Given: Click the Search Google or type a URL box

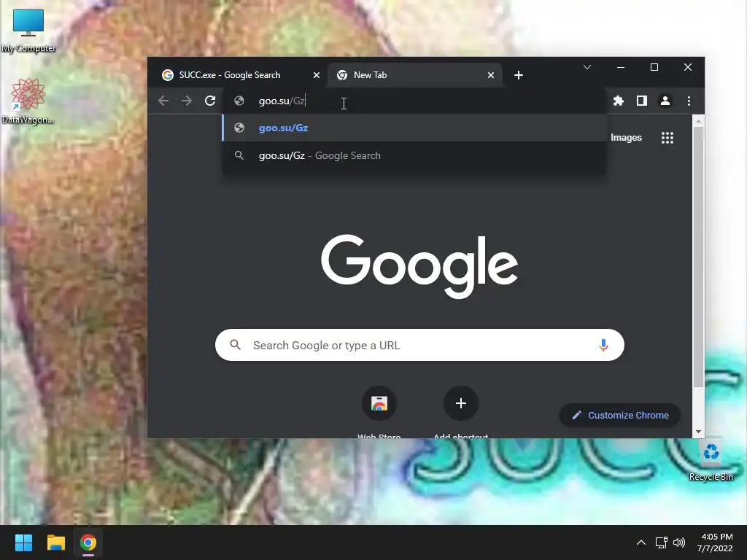Looking at the screenshot, I should 419,345.
